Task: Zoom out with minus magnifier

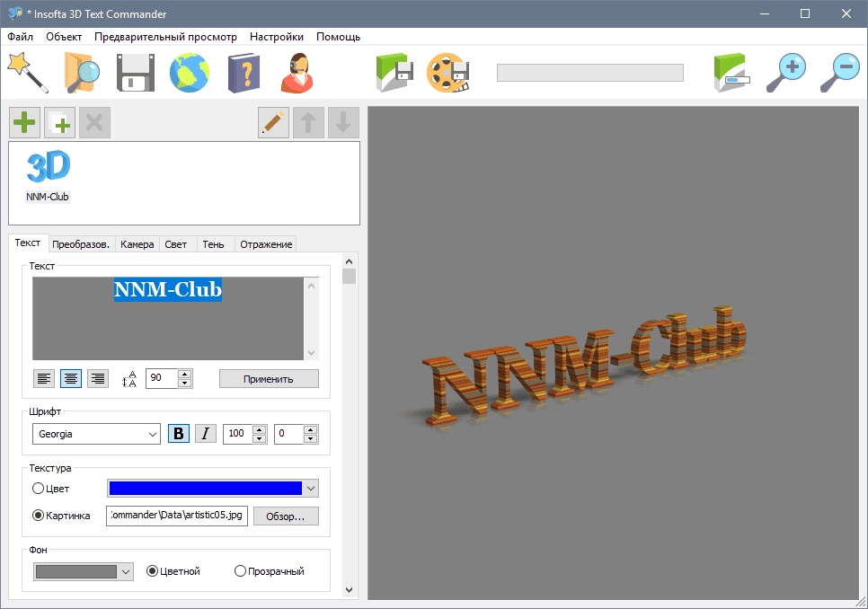Action: click(840, 73)
